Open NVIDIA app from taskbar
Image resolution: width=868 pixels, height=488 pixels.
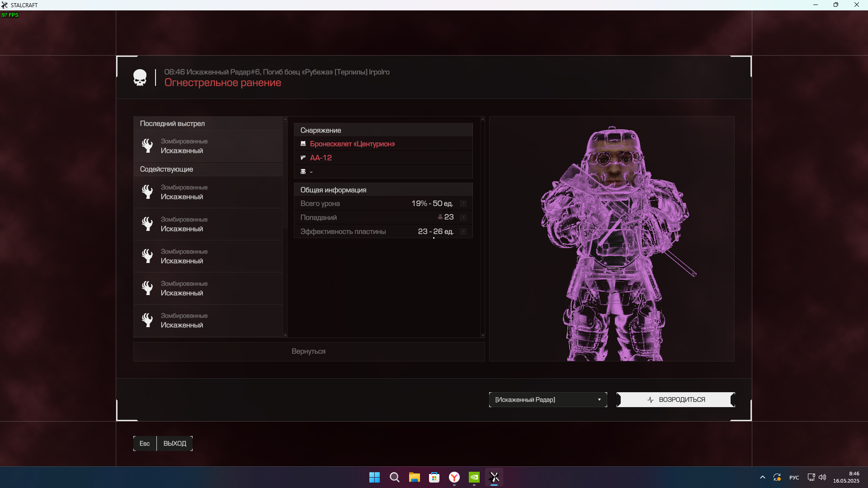(x=474, y=477)
